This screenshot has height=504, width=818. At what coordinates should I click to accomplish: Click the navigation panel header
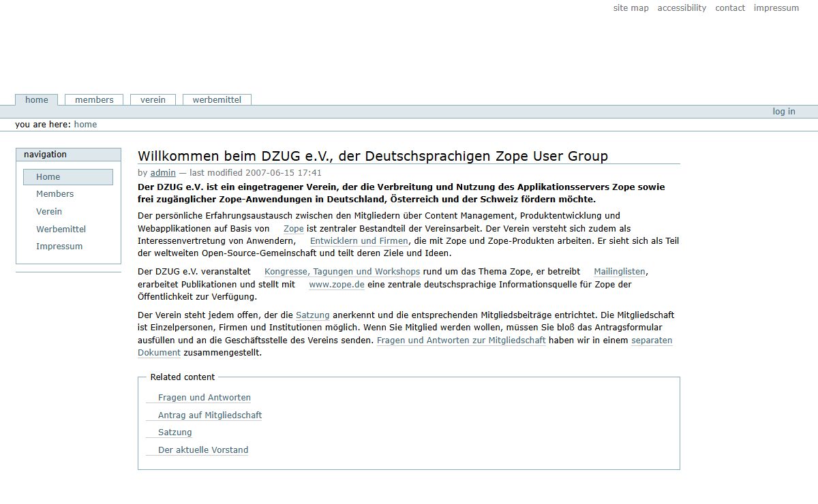pos(68,155)
